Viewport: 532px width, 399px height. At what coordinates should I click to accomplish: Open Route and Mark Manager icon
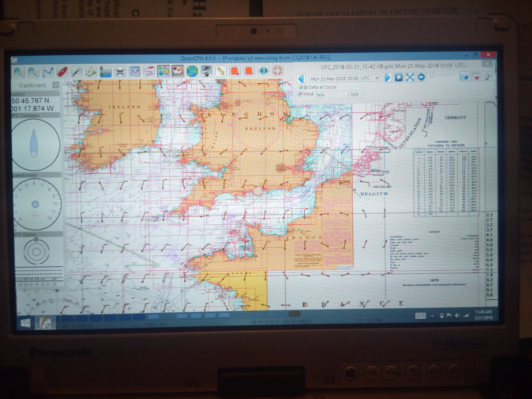(x=134, y=71)
